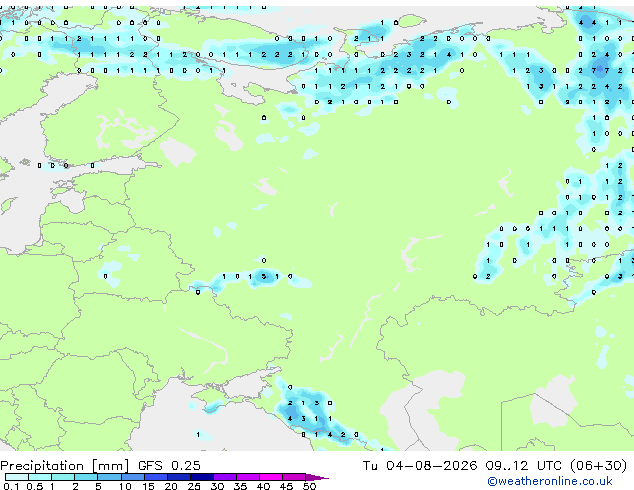Viewport: 634px width, 490px height.
Task: Pick the legend swatch between 25 and 30
Action: tap(202, 477)
